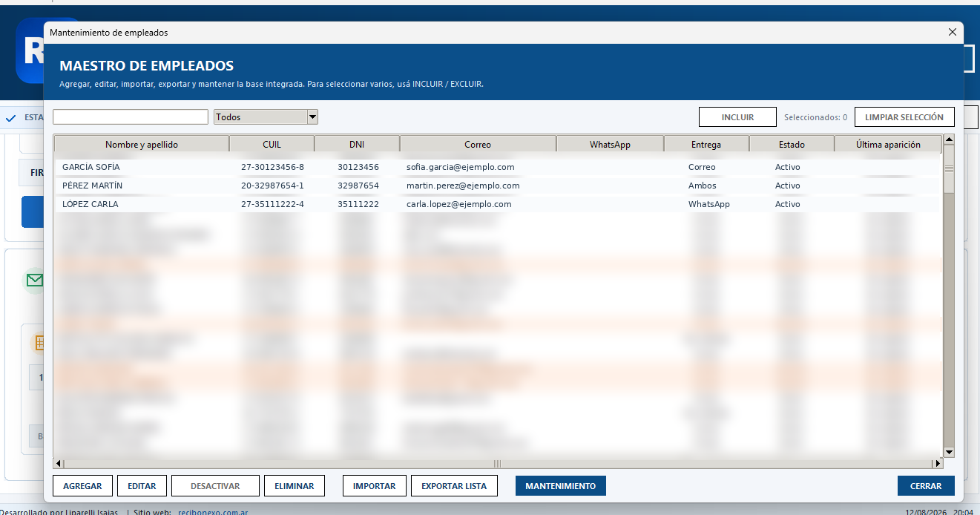
Task: Select the GARCÍA SOFÍA employee row
Action: point(499,167)
